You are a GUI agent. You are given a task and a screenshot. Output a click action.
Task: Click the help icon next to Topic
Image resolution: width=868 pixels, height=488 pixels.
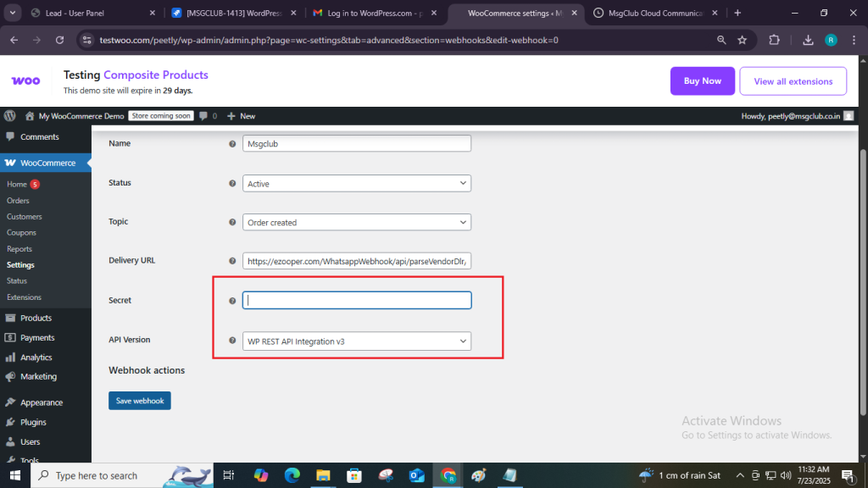click(232, 222)
